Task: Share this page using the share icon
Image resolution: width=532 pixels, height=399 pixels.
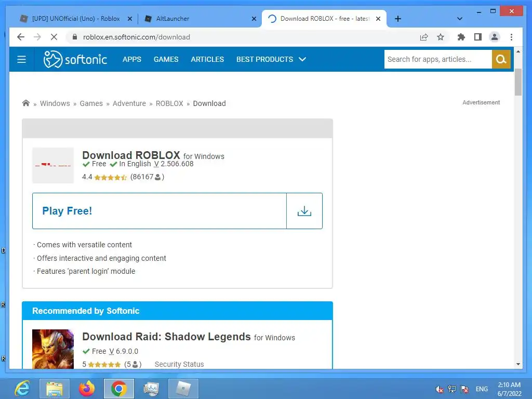Action: (424, 37)
